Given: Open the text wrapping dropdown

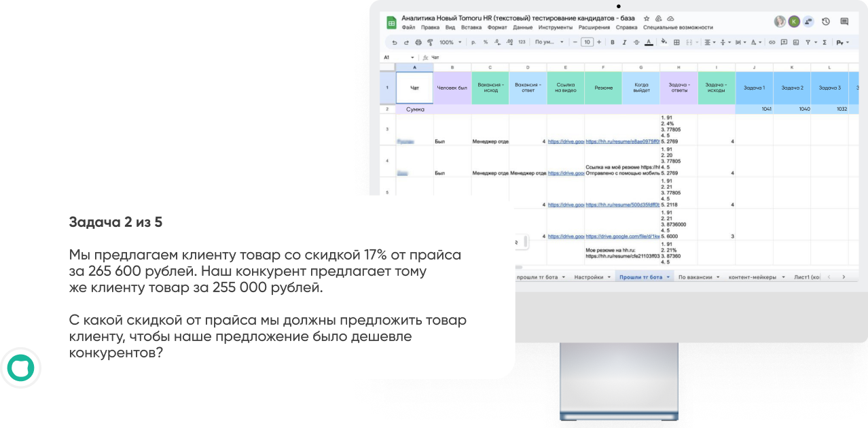Looking at the screenshot, I should pyautogui.click(x=741, y=42).
